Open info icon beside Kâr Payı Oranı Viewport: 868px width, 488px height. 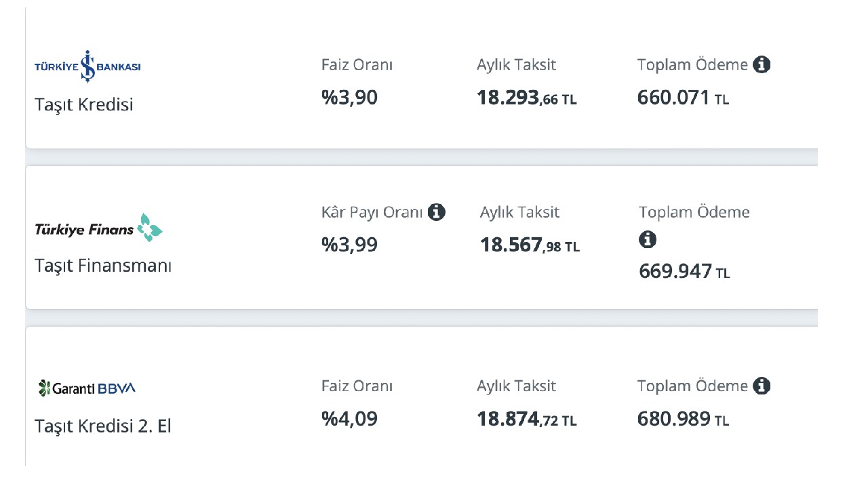pos(437,212)
